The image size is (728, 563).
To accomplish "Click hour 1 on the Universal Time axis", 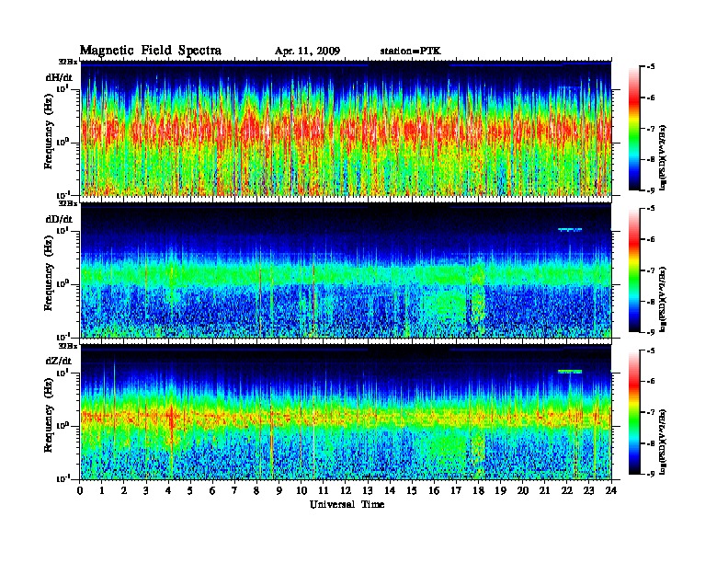I will [102, 491].
